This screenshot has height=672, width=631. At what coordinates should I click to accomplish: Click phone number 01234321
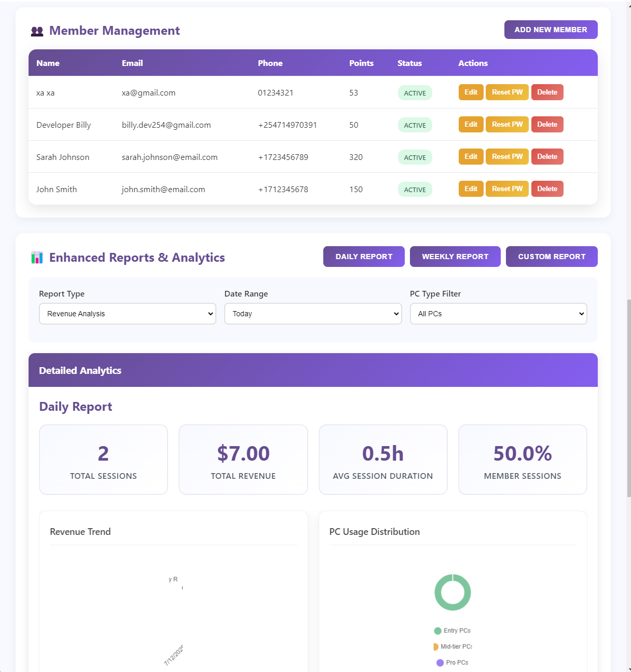click(276, 93)
